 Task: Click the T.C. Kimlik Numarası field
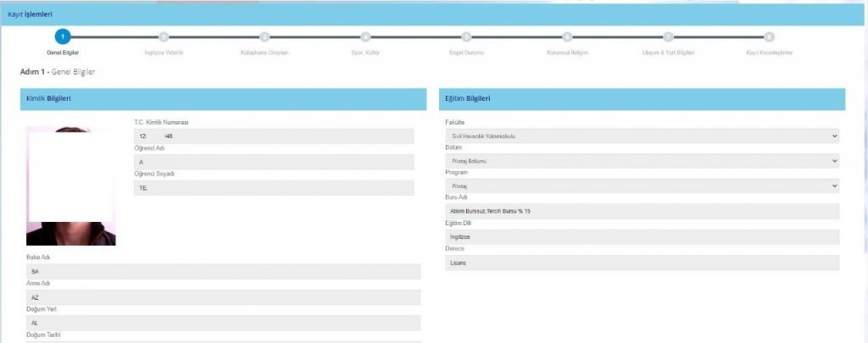click(274, 136)
